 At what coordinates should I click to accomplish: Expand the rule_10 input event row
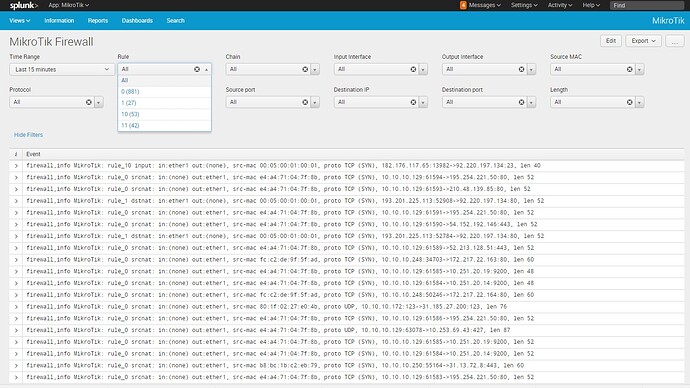pyautogui.click(x=16, y=166)
